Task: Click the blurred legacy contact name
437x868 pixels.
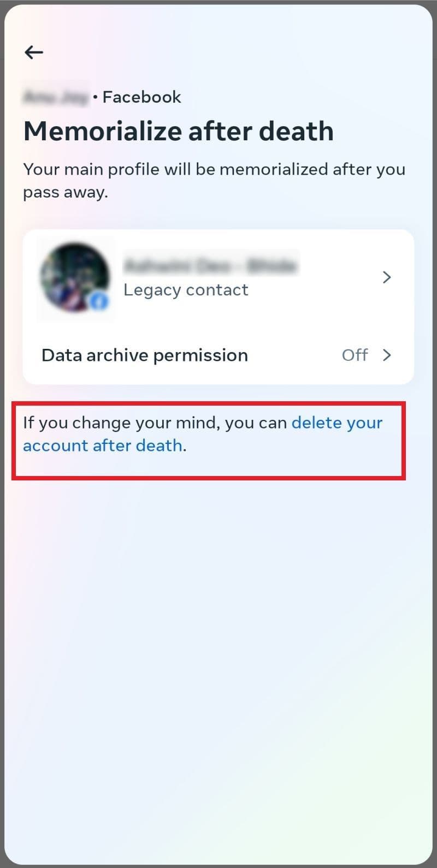Action: coord(211,265)
